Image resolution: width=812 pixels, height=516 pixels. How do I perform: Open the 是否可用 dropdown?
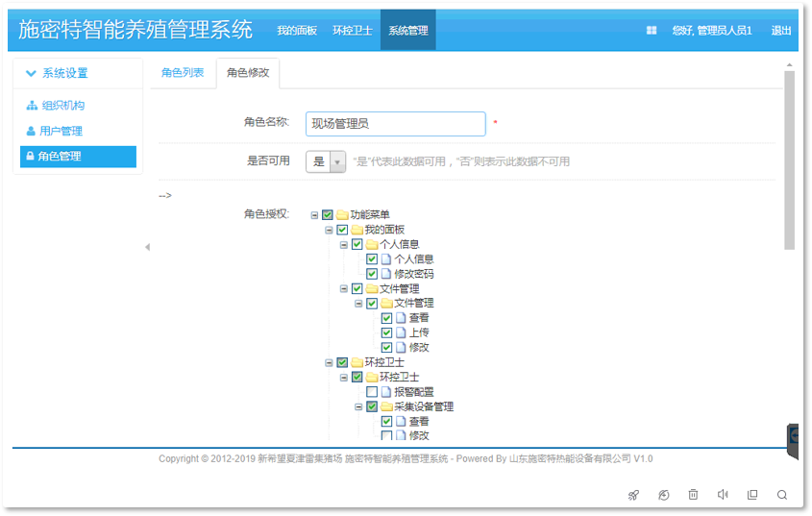[325, 161]
